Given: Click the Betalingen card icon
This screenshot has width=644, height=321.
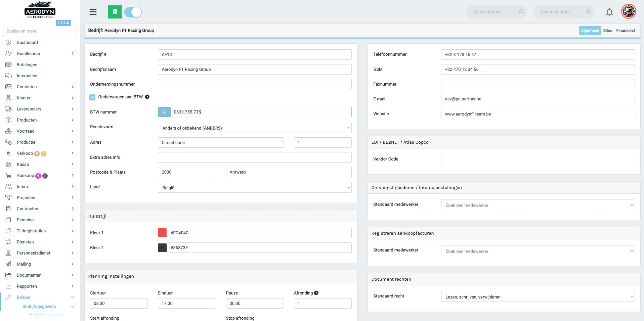Looking at the screenshot, I should click(8, 64).
